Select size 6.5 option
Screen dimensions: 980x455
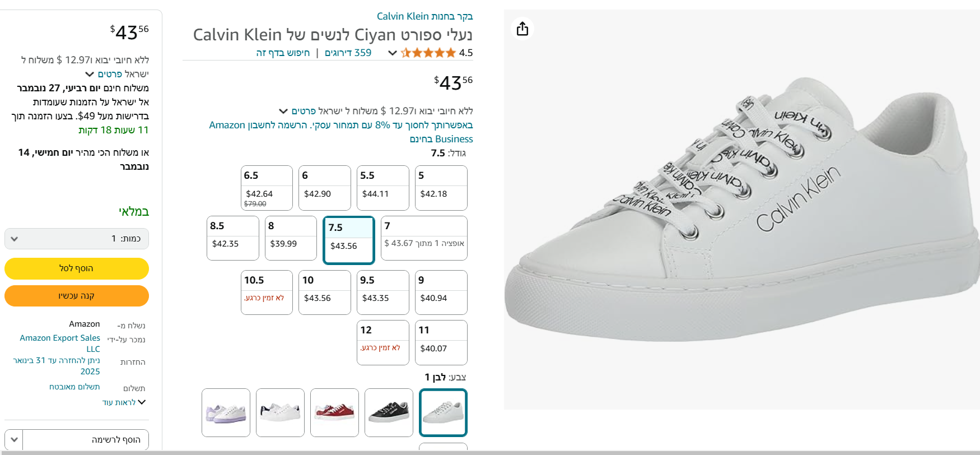pyautogui.click(x=267, y=188)
